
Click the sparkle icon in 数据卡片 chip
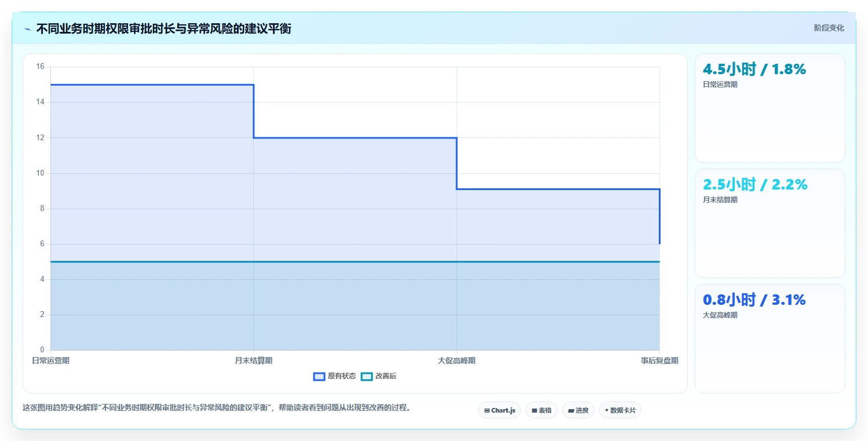pos(607,410)
